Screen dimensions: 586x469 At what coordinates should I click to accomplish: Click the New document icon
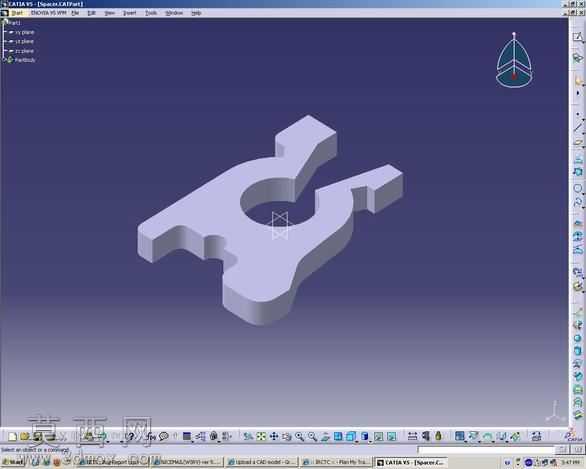12,436
